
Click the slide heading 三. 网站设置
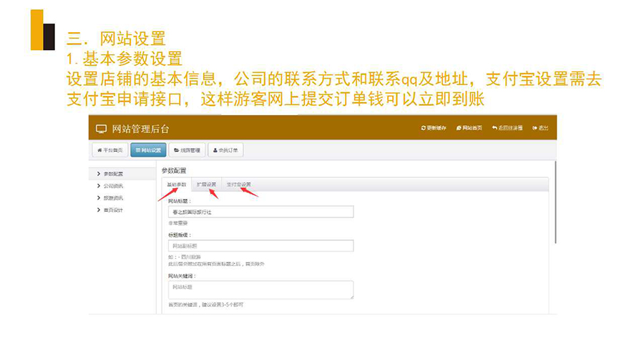(x=116, y=39)
